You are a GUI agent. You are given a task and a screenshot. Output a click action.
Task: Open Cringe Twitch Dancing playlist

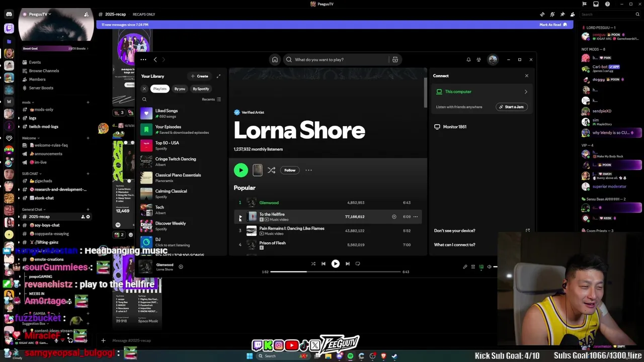tap(181, 162)
